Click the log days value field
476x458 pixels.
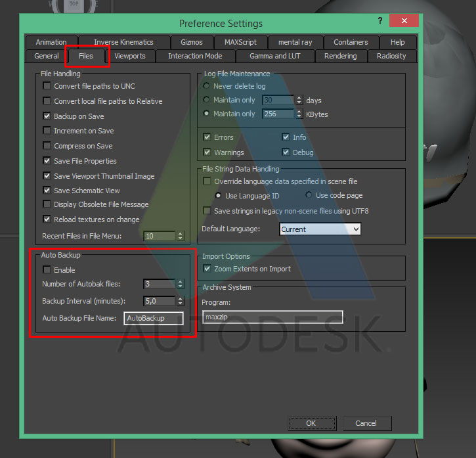coord(278,100)
